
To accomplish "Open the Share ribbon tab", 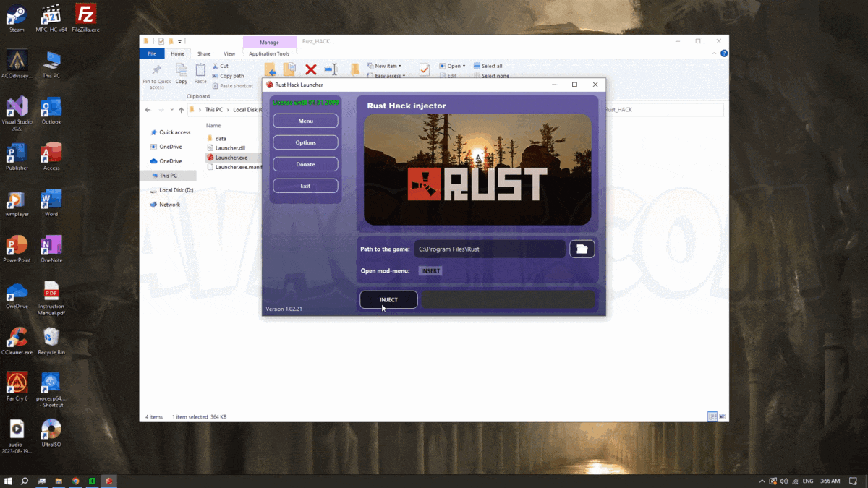I will point(204,53).
